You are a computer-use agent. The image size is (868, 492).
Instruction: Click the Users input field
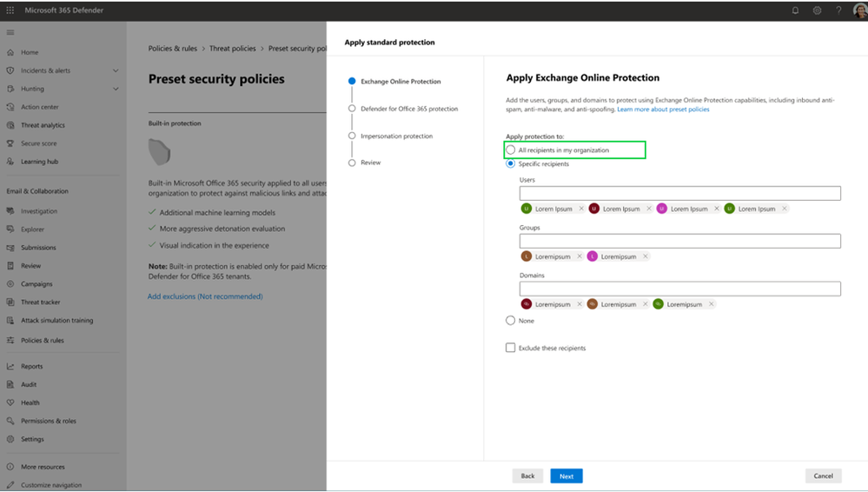tap(679, 193)
